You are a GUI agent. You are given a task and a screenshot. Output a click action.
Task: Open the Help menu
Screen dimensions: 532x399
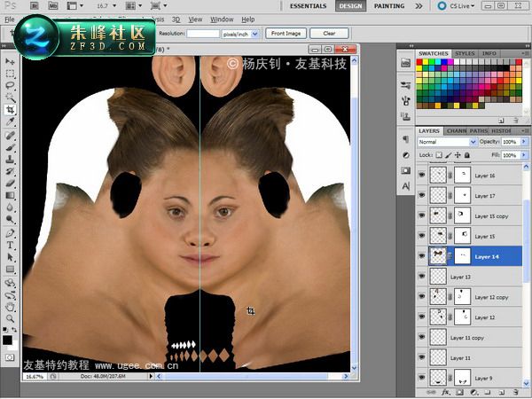point(248,20)
